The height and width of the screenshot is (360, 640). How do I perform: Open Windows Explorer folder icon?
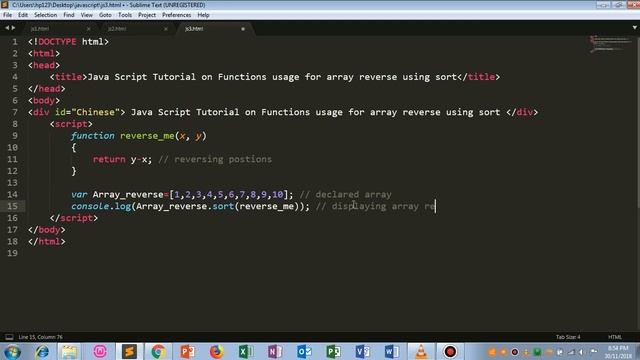coord(69,352)
